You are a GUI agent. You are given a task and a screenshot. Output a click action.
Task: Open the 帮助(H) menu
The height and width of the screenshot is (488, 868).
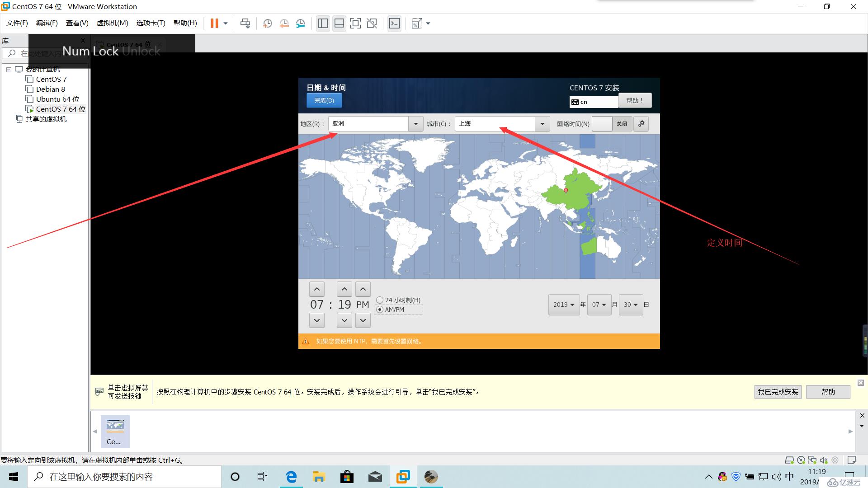[x=185, y=23]
